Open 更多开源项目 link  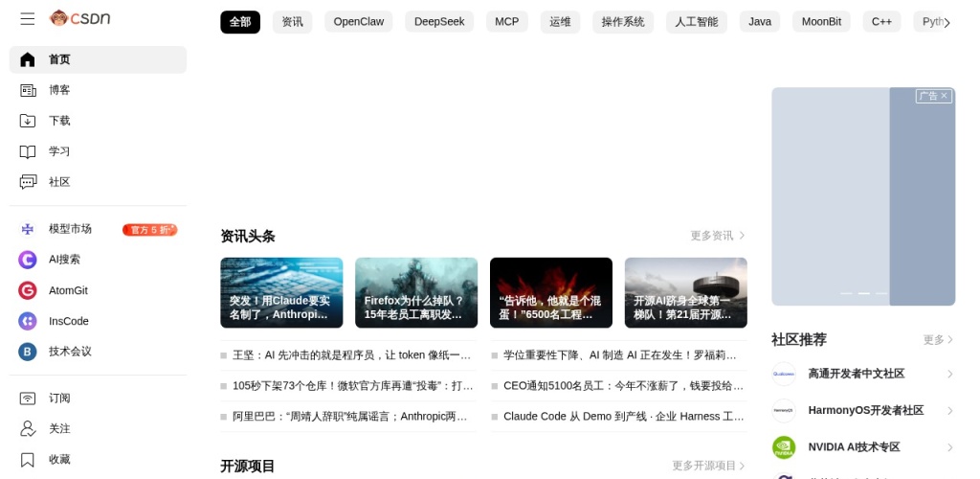(x=709, y=466)
